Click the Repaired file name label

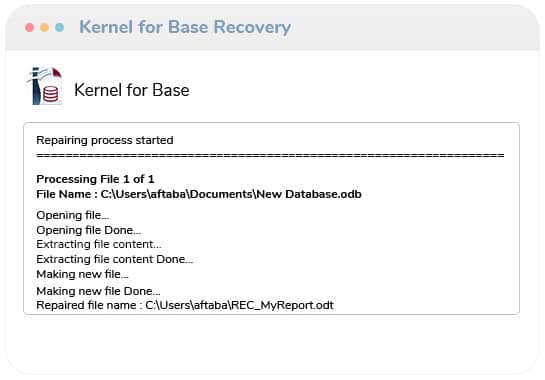point(89,305)
